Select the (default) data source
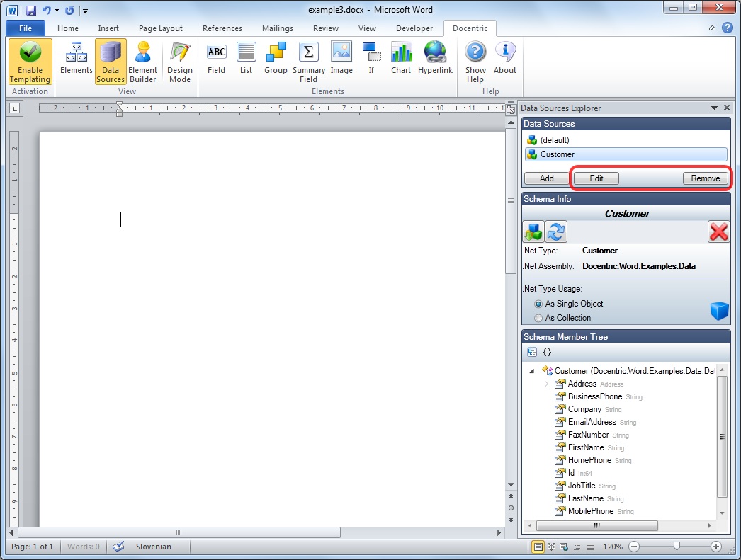The width and height of the screenshot is (741, 560). click(626, 140)
